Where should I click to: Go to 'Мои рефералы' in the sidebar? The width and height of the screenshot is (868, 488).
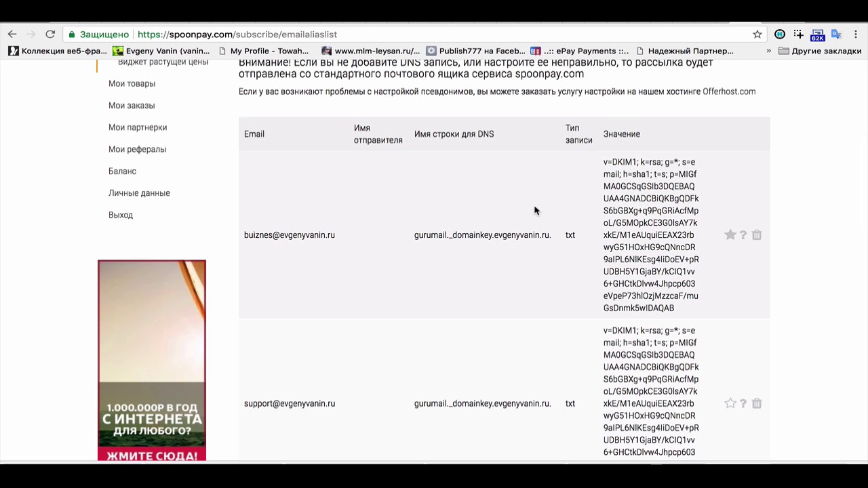pyautogui.click(x=137, y=149)
